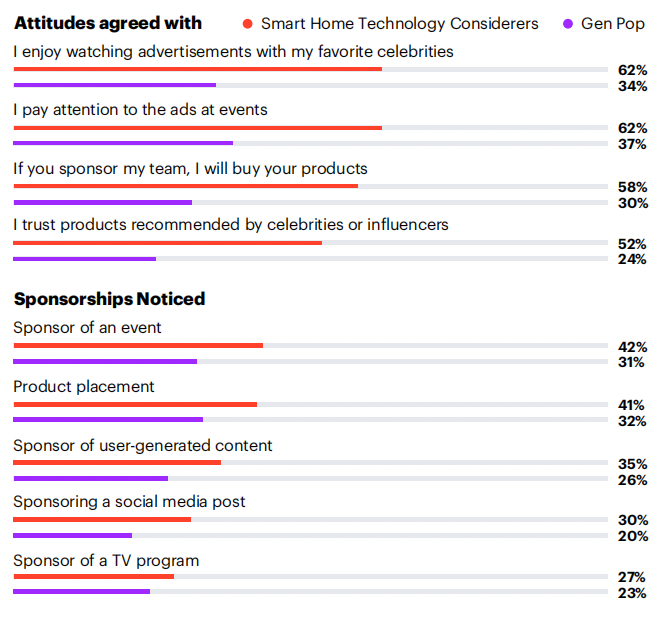The width and height of the screenshot is (666, 624).
Task: Click the red 27% bar for Sponsor of a TV program
Action: [94, 576]
